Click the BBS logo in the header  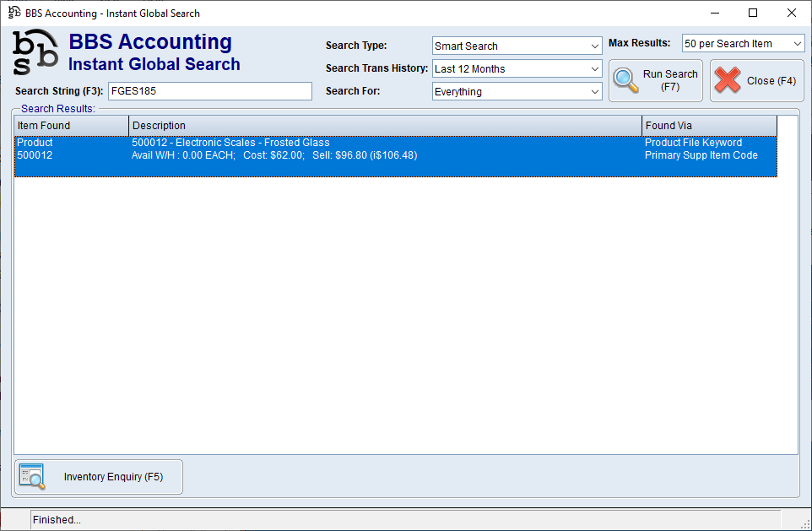(35, 53)
